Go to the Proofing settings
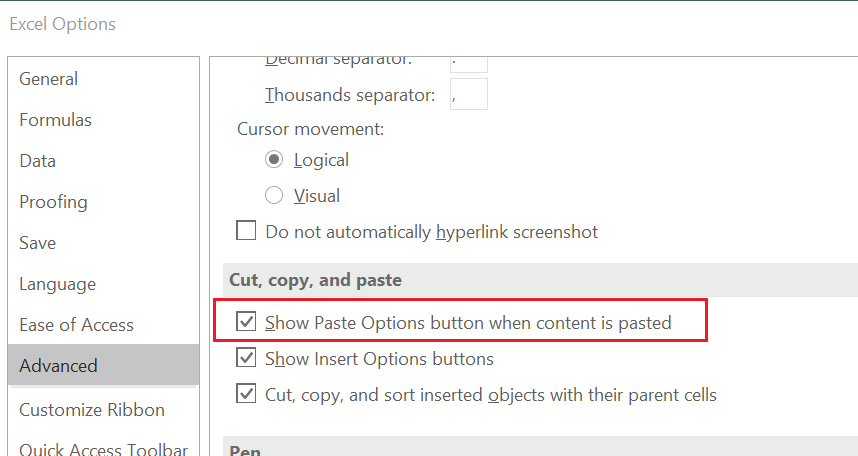 click(x=103, y=202)
